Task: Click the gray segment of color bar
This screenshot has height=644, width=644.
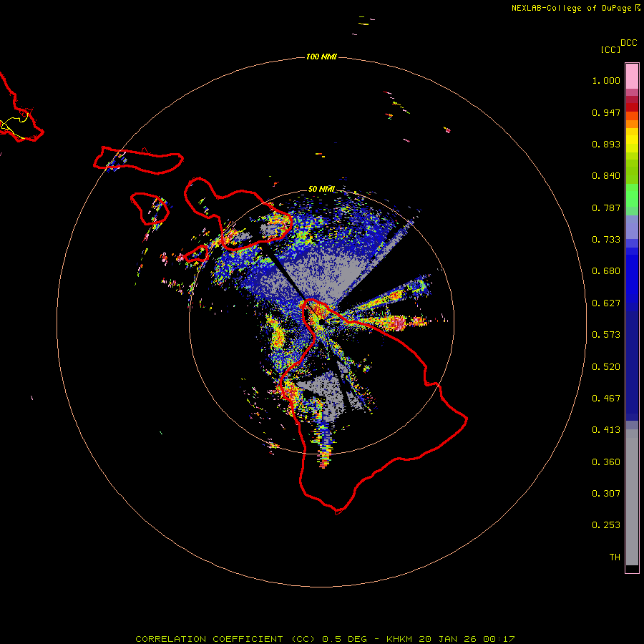Action: pos(632,497)
